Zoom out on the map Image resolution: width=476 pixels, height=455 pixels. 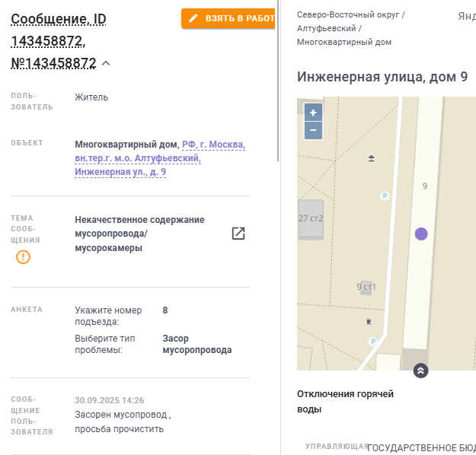(x=313, y=130)
